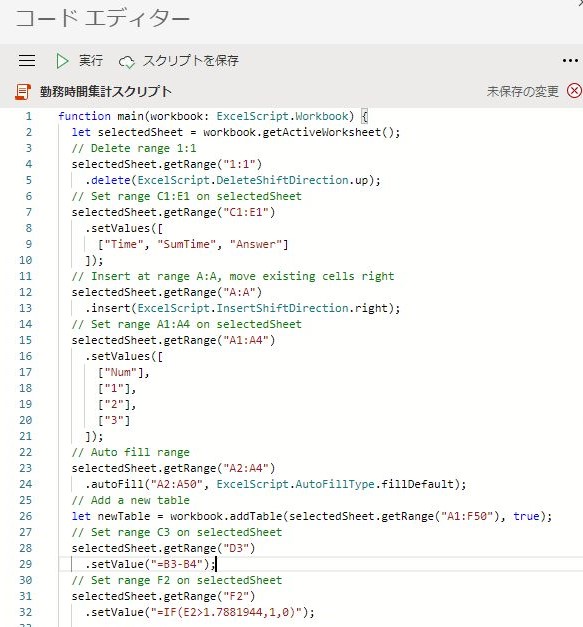Click the string "A1:F50"
The width and height of the screenshot is (583, 627).
point(467,516)
